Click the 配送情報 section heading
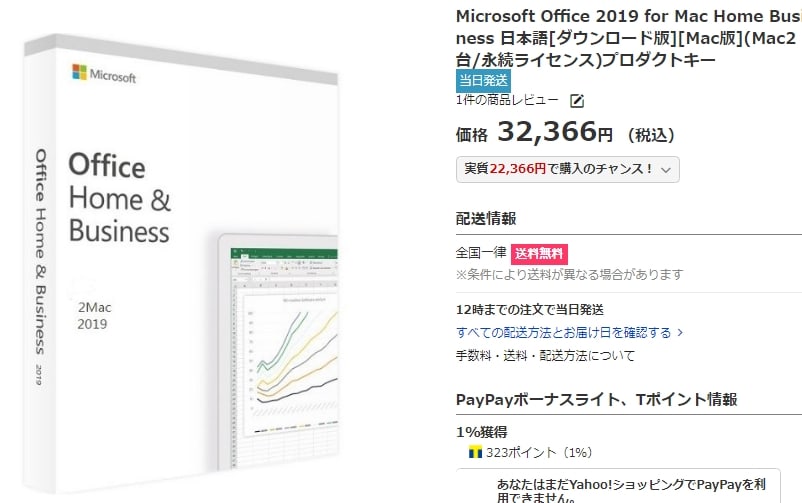The width and height of the screenshot is (802, 503). point(486,219)
